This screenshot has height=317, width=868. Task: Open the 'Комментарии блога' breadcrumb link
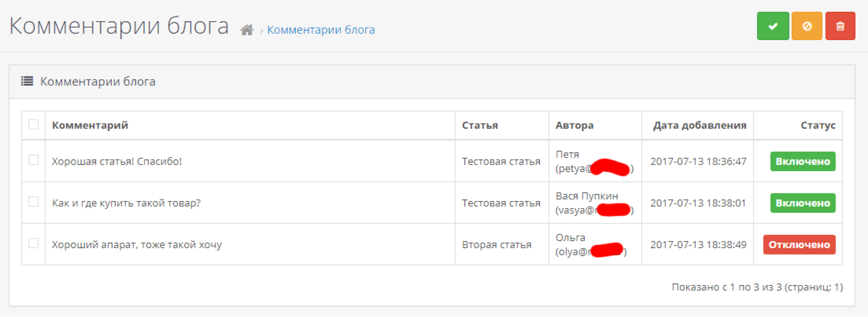click(321, 30)
